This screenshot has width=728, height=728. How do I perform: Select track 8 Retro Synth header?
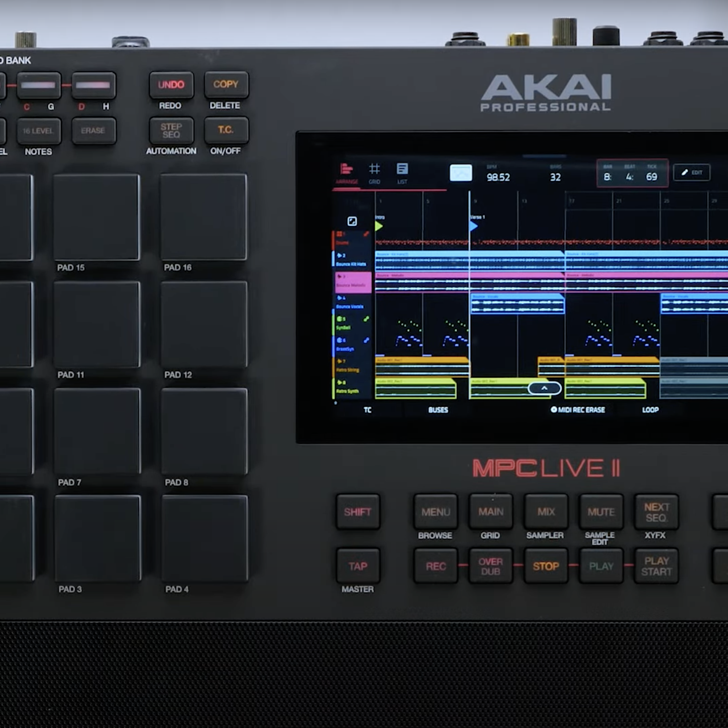(352, 387)
